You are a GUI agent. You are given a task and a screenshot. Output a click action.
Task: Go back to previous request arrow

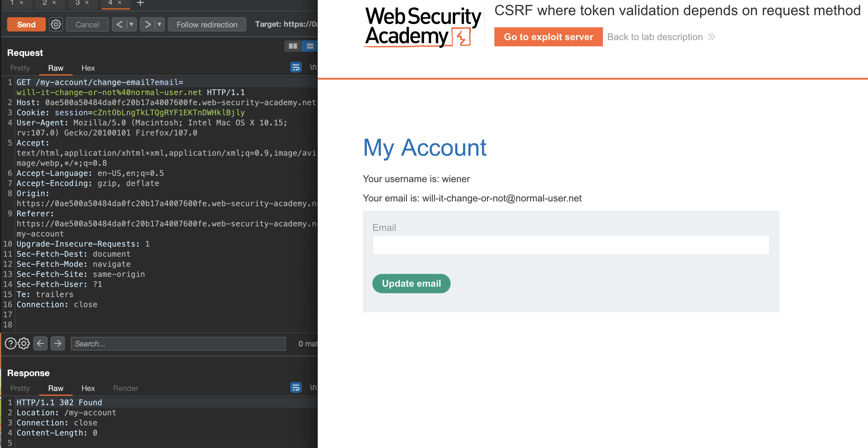pos(119,24)
